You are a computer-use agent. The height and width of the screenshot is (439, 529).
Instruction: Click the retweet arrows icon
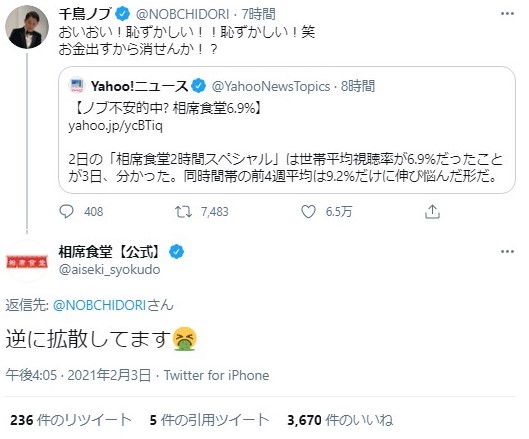coord(183,212)
